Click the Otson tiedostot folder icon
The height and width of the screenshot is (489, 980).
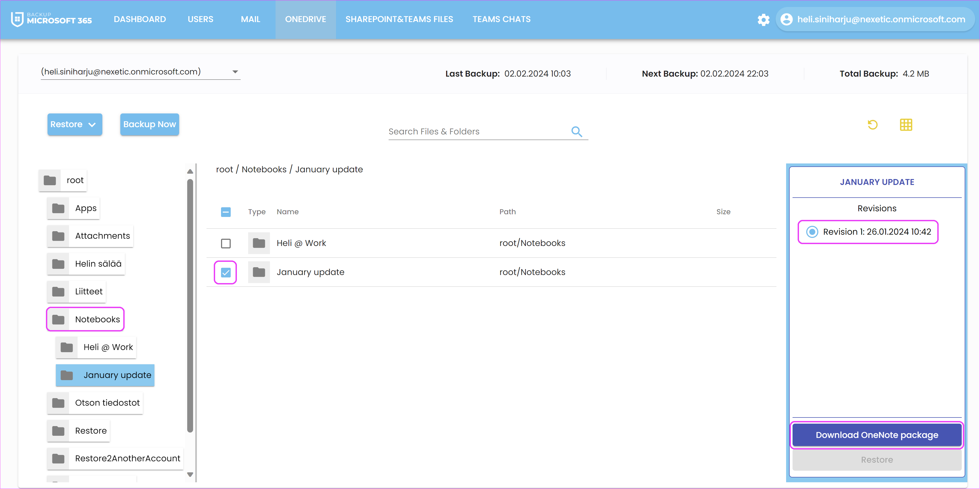[x=58, y=403]
